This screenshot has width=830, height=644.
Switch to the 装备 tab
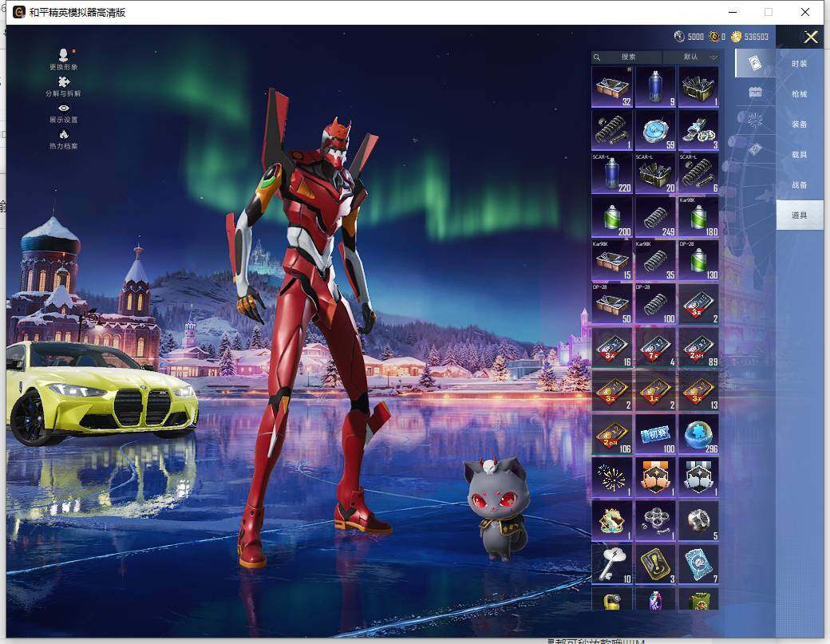(800, 124)
